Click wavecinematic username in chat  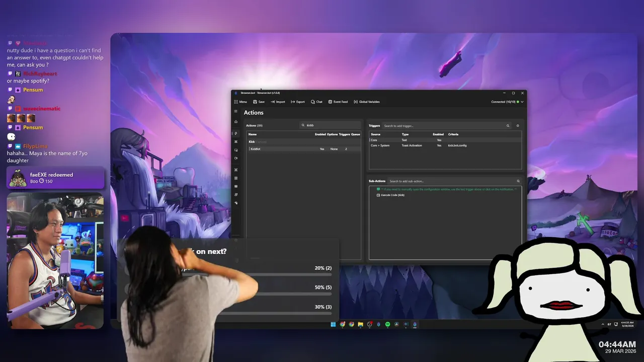coord(42,109)
